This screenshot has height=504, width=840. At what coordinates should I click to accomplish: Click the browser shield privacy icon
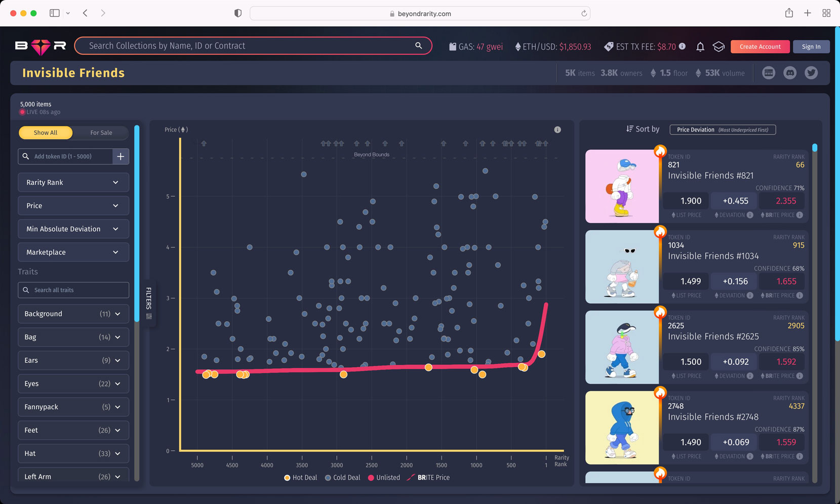click(x=238, y=14)
